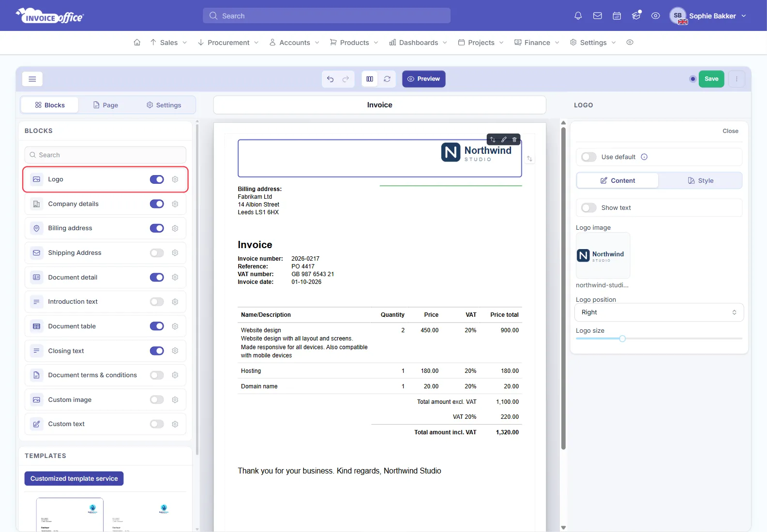Click the move arrows on logo block
The image size is (767, 532).
pyautogui.click(x=493, y=139)
